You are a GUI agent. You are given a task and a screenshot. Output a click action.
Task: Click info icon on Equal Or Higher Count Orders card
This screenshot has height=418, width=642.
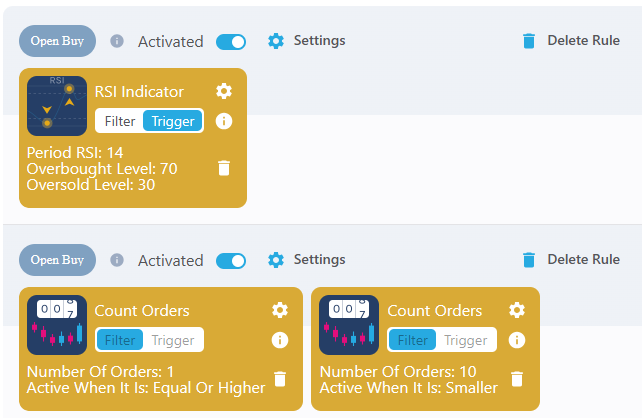280,340
